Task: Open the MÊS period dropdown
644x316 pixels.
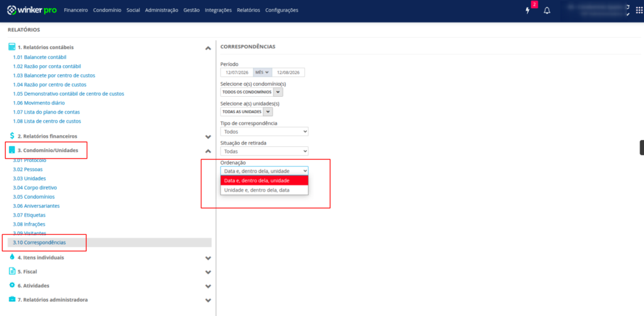Action: (x=262, y=72)
